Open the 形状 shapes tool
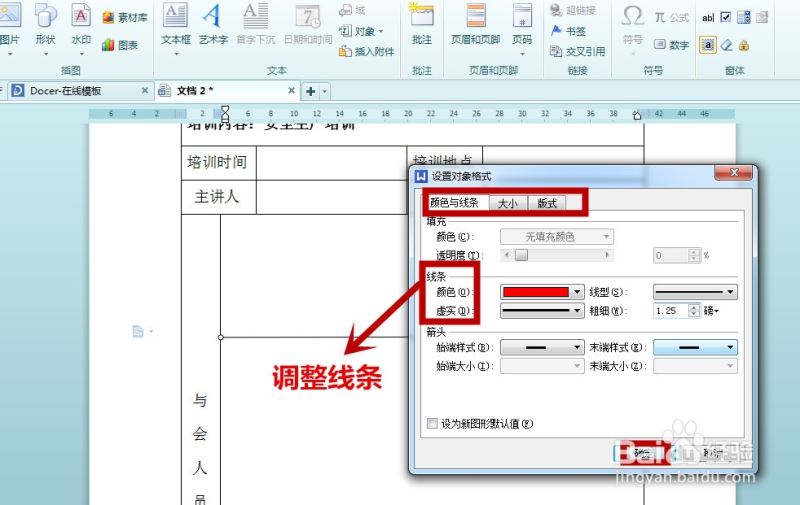 point(46,15)
